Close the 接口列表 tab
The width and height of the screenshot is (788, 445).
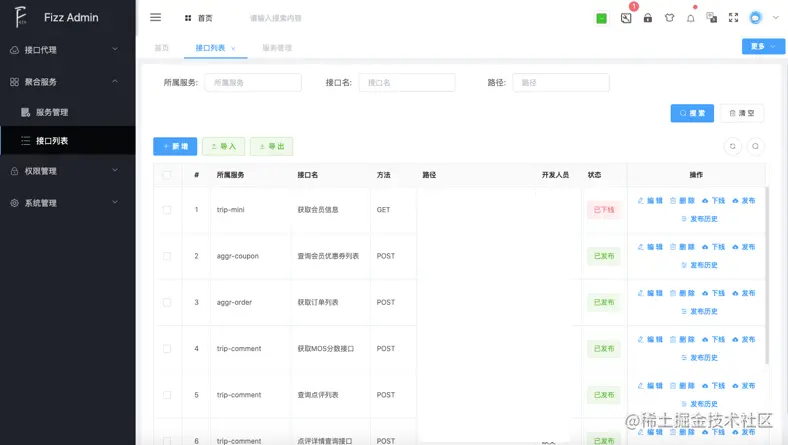[233, 49]
